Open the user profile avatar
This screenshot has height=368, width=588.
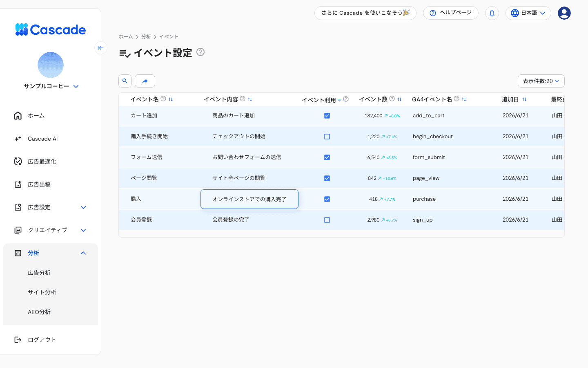(564, 13)
